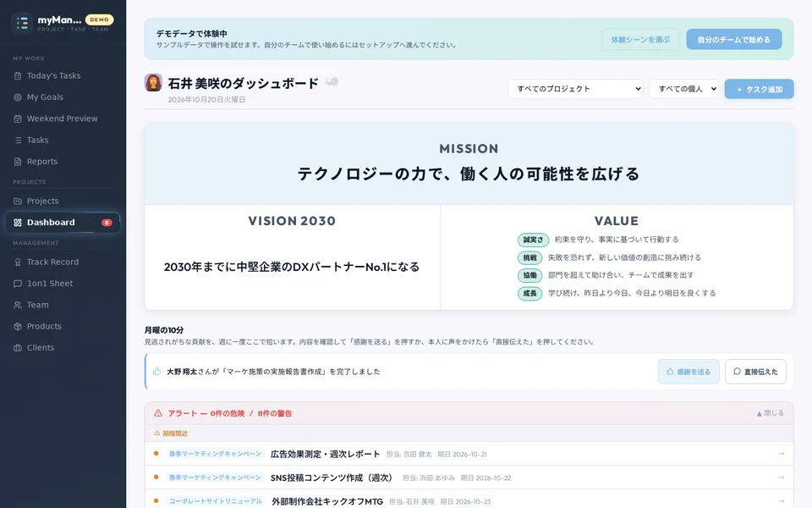The height and width of the screenshot is (508, 812).
Task: Select Projects in sidebar
Action: click(63, 202)
